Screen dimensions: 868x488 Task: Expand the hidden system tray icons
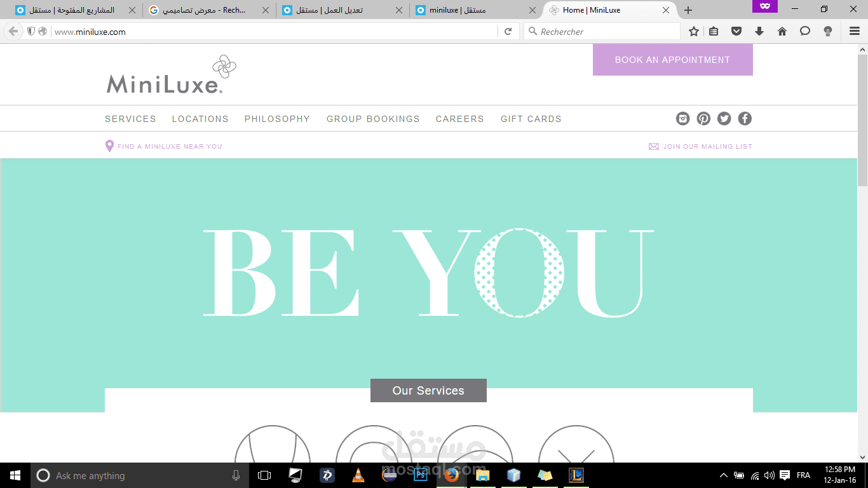pyautogui.click(x=723, y=475)
